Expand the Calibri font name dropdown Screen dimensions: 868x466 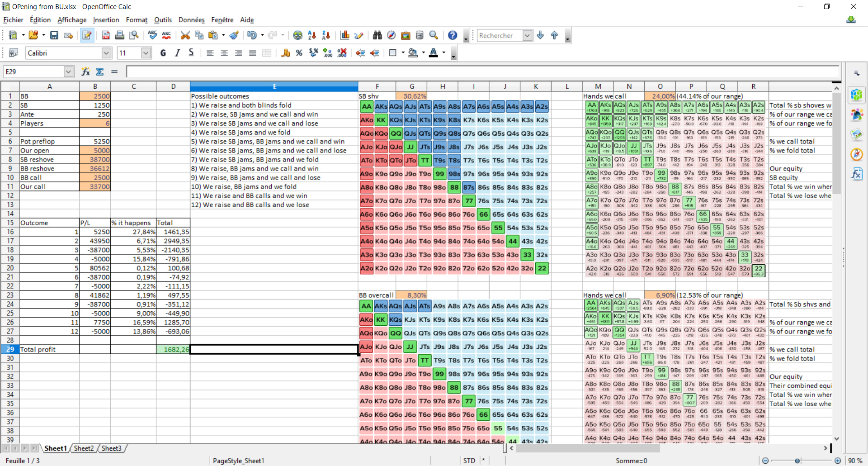106,53
